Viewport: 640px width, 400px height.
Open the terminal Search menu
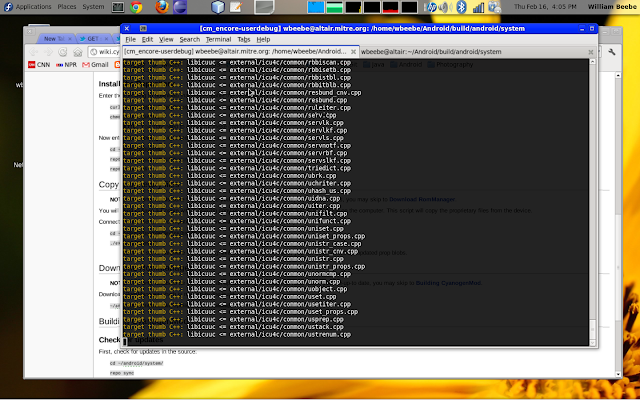click(x=190, y=40)
